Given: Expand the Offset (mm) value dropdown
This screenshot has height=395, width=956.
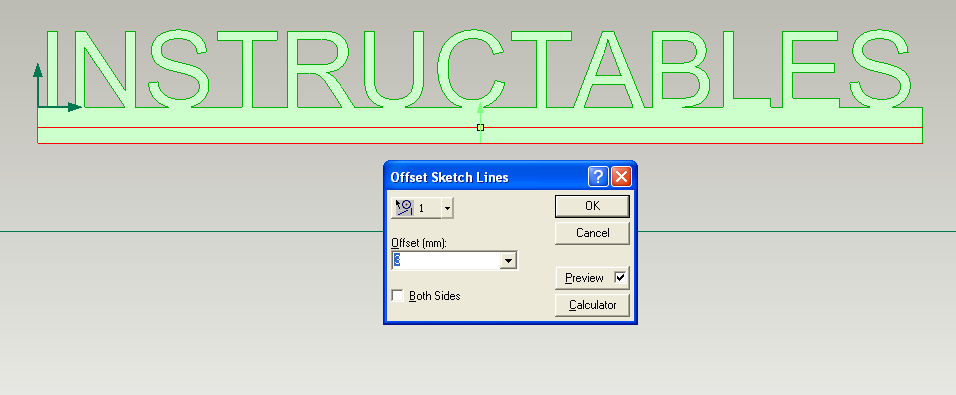Looking at the screenshot, I should tap(508, 261).
